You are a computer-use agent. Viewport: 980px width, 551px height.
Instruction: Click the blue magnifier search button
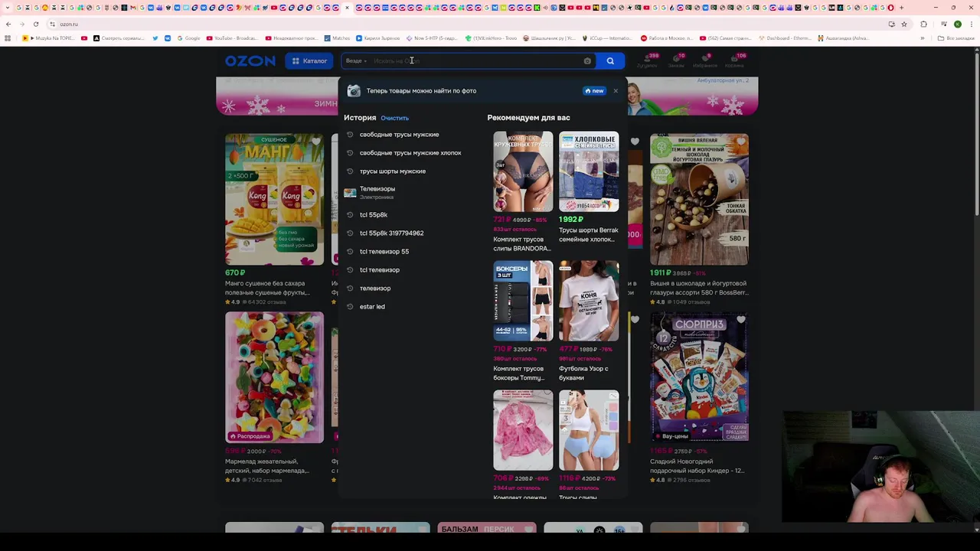coord(610,61)
